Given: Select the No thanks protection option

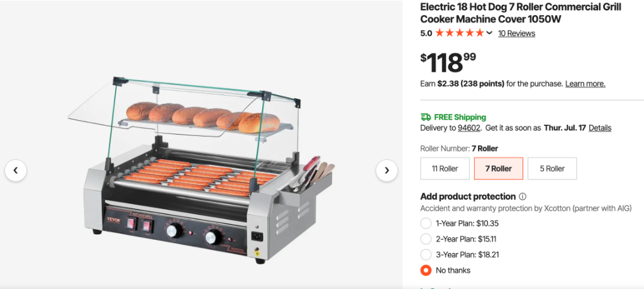Looking at the screenshot, I should tap(426, 271).
